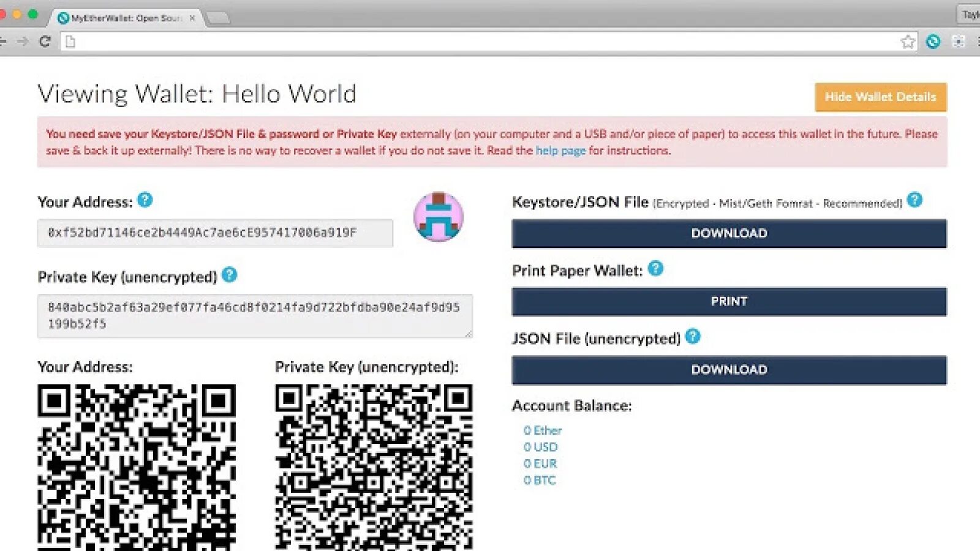This screenshot has width=980, height=551.
Task: Open the help page link in warning
Action: [x=560, y=151]
